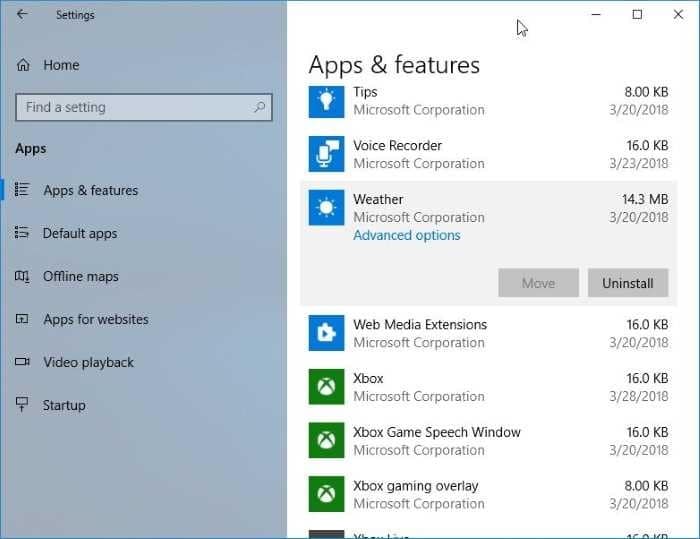Screen dimensions: 700x539
Task: Click the Xbox app icon
Action: pyautogui.click(x=326, y=387)
